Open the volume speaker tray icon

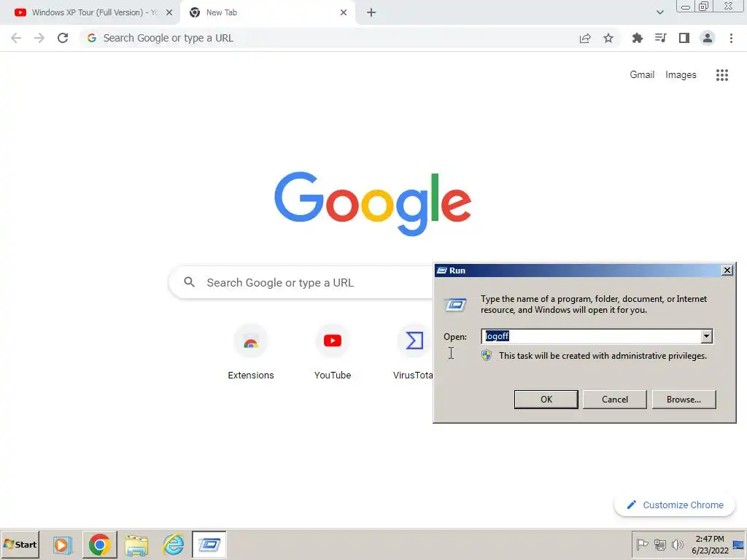pyautogui.click(x=677, y=544)
